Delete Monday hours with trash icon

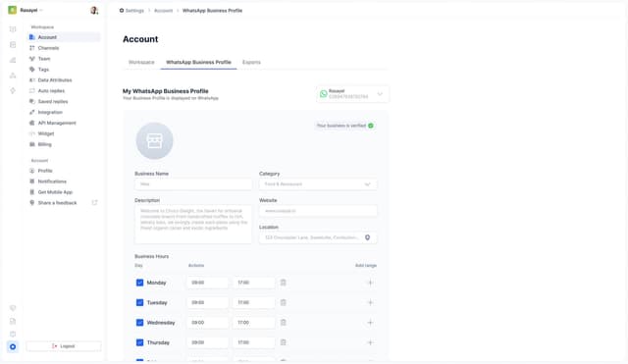284,283
